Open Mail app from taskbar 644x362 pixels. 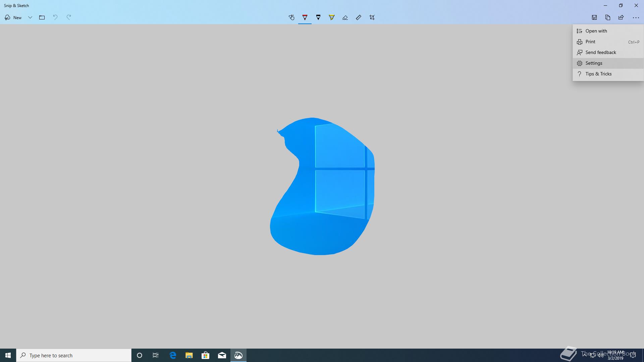click(222, 355)
